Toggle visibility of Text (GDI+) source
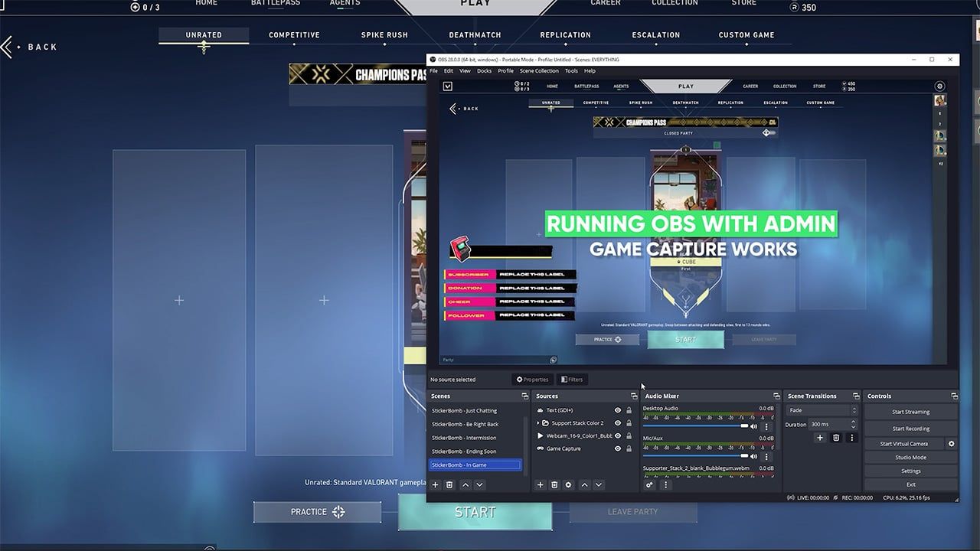 pos(618,410)
